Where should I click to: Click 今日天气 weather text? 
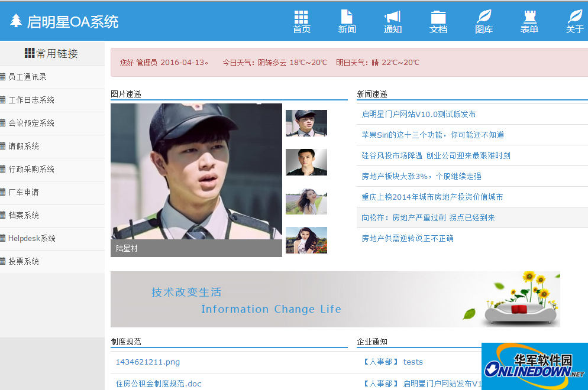pyautogui.click(x=275, y=63)
